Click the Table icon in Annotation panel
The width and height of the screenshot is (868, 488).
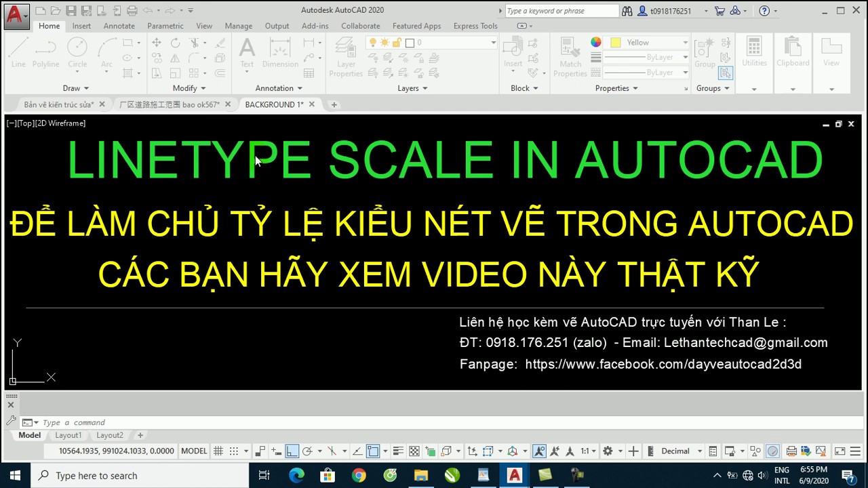tap(309, 73)
